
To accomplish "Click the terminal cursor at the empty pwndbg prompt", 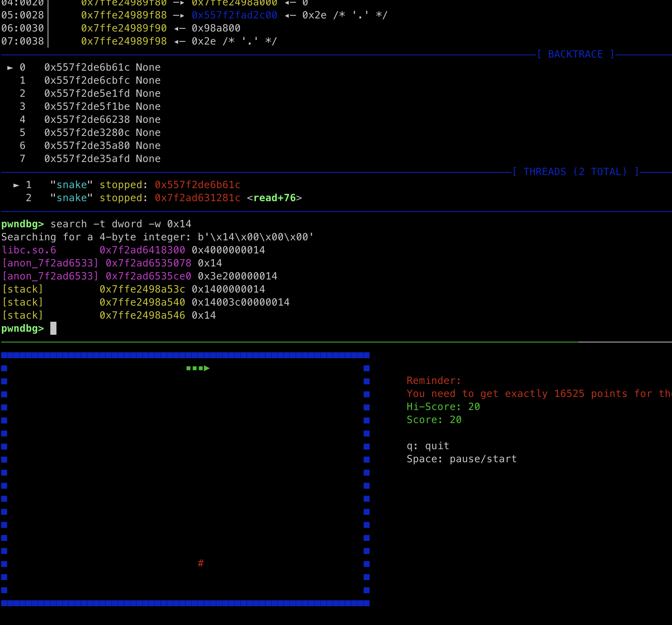I will pyautogui.click(x=53, y=328).
